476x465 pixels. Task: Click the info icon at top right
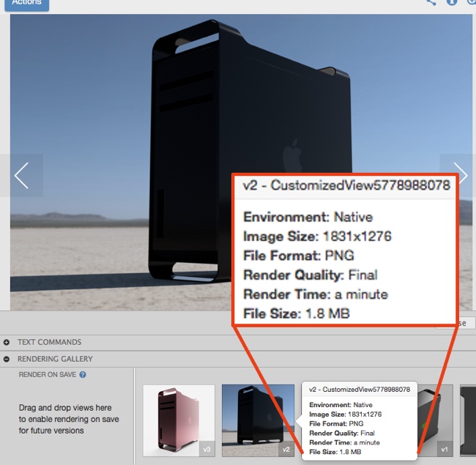451,2
